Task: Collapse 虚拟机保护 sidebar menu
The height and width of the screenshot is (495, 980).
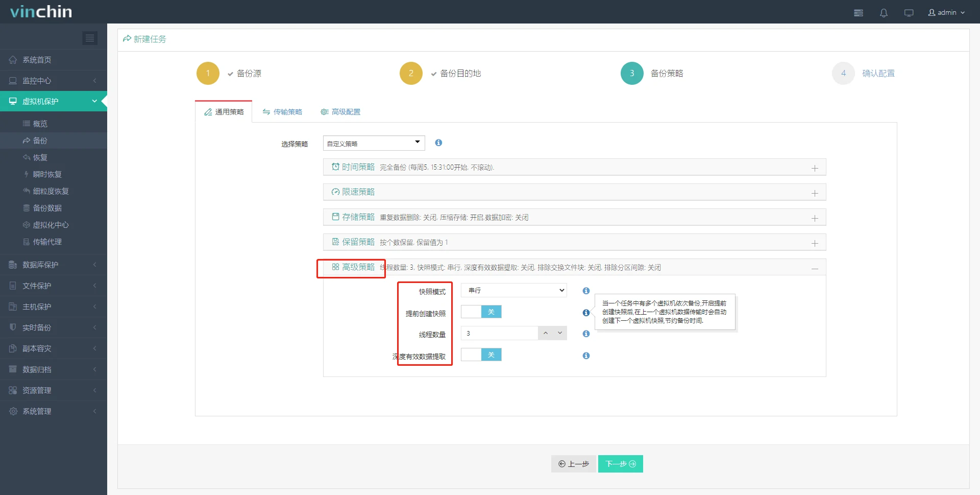Action: (x=54, y=101)
